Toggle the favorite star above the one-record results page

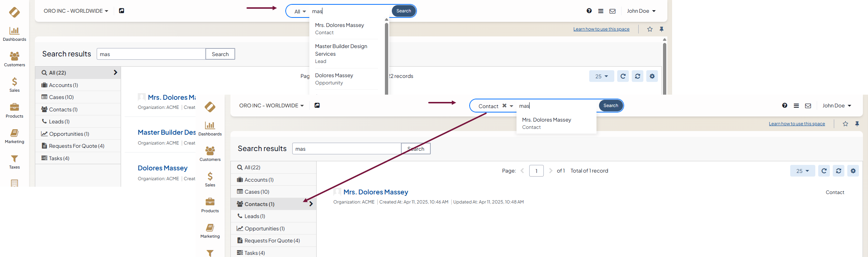pyautogui.click(x=845, y=124)
